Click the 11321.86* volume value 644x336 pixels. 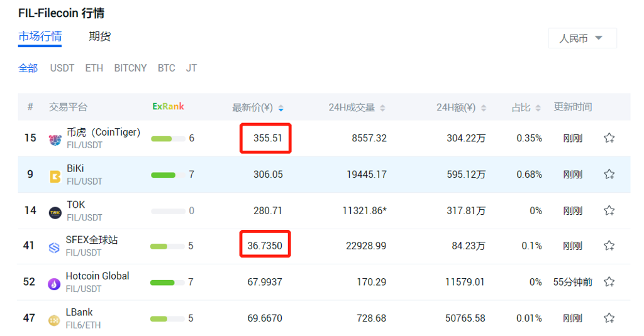click(x=364, y=211)
